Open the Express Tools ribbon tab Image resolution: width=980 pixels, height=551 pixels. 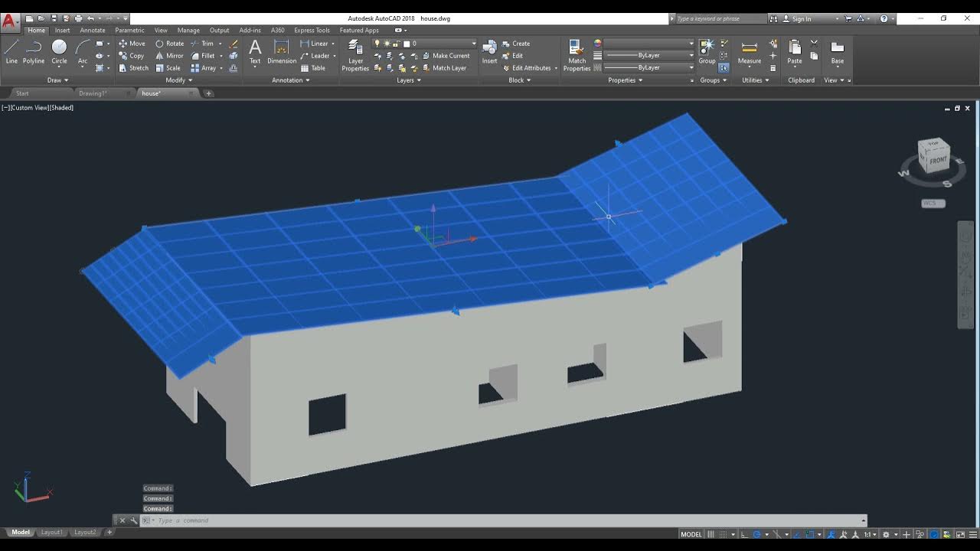(312, 31)
